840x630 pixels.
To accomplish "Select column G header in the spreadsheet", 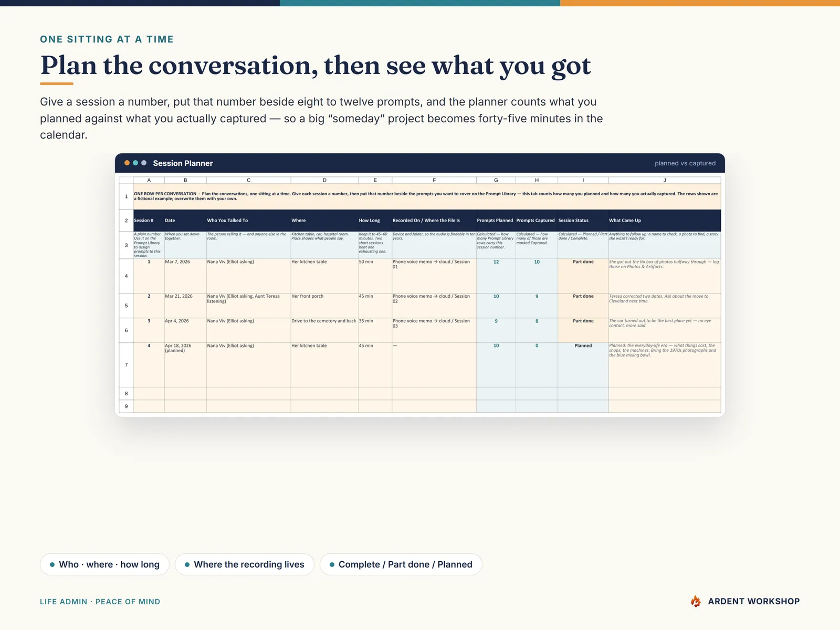I will coord(496,180).
